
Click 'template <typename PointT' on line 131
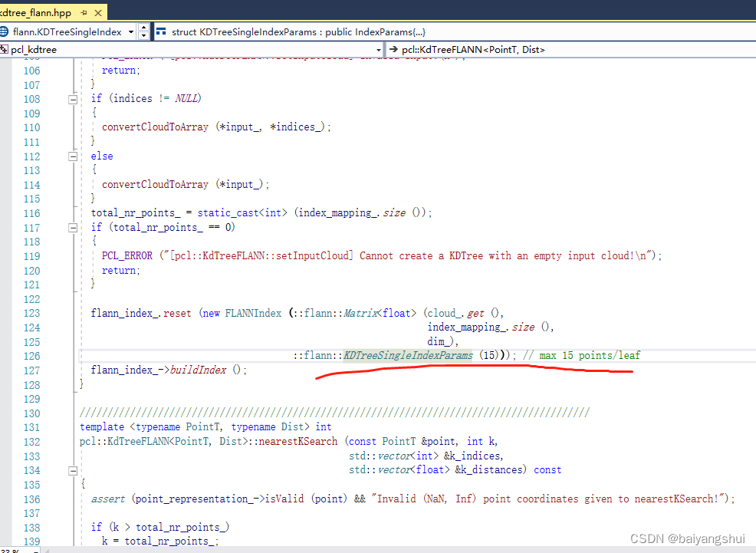pos(150,427)
